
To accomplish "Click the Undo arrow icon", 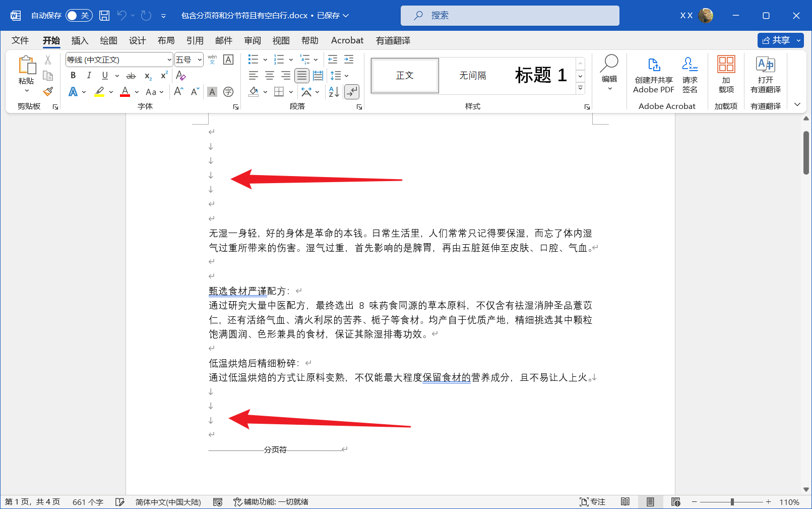I will tap(121, 16).
